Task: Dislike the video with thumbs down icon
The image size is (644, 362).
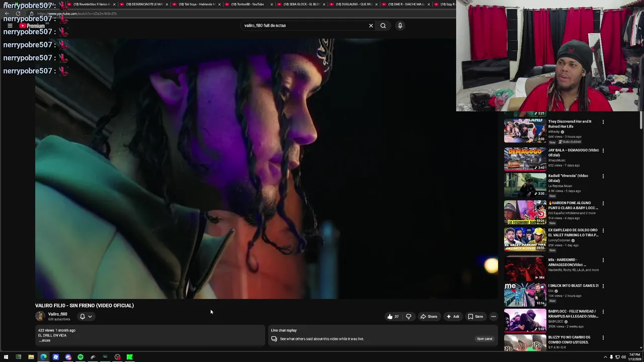Action: (409, 317)
